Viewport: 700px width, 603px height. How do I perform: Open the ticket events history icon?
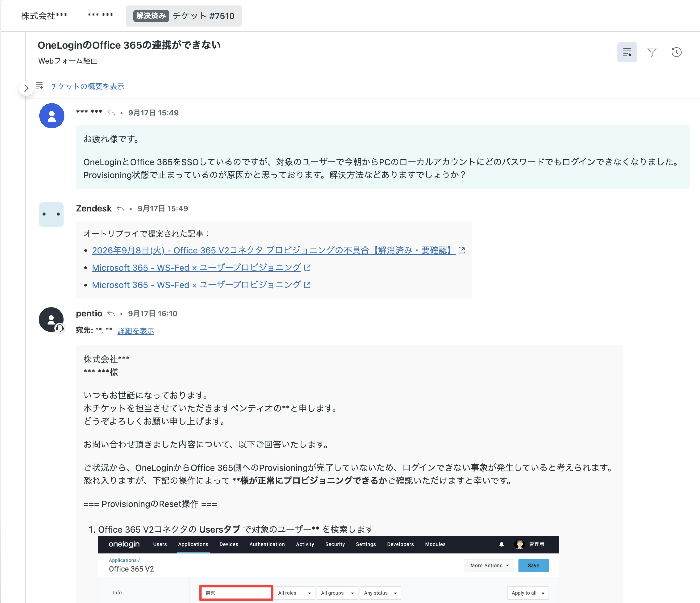point(676,52)
